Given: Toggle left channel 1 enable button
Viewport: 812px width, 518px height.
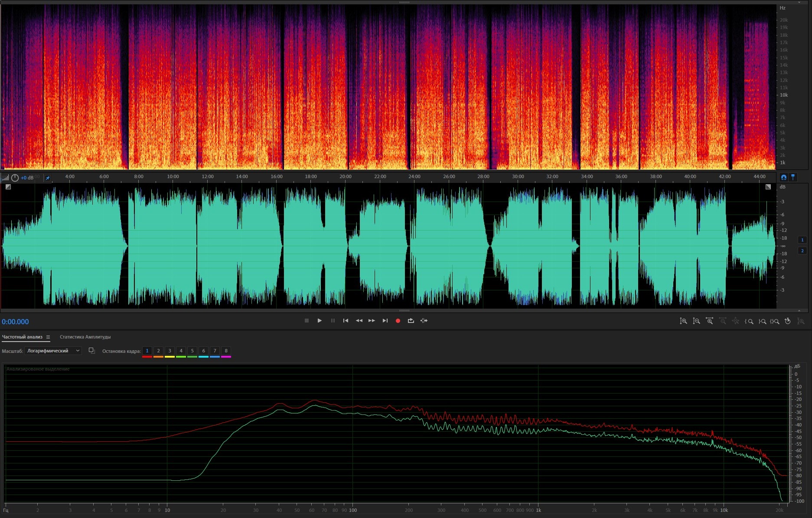Looking at the screenshot, I should pyautogui.click(x=802, y=240).
